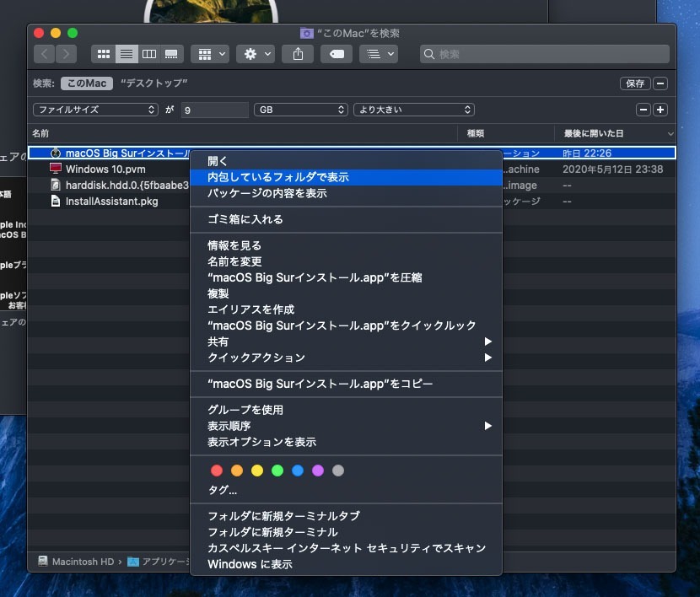Apply the gray tag color

point(338,471)
